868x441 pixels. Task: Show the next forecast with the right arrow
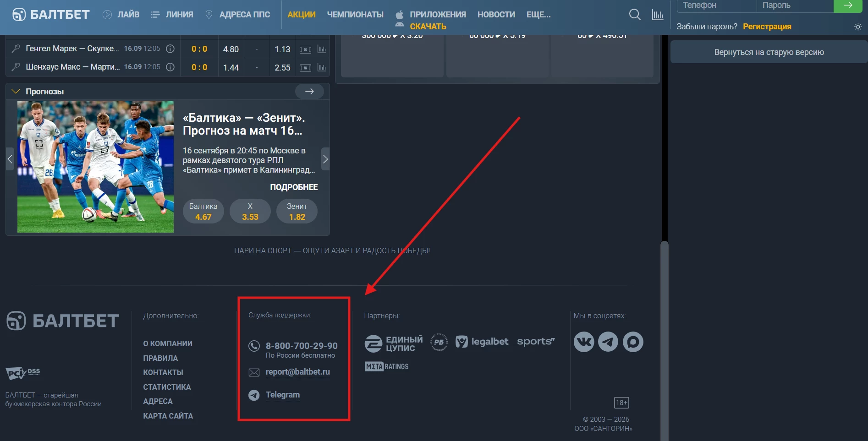[325, 159]
